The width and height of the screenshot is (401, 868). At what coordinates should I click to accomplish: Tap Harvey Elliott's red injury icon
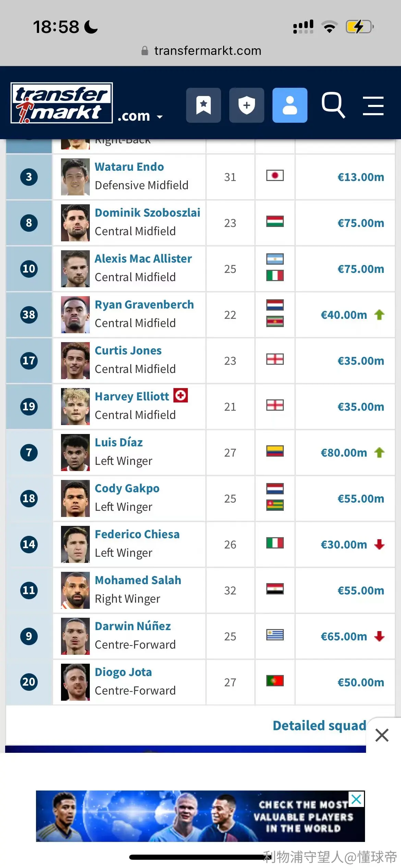pos(181,395)
